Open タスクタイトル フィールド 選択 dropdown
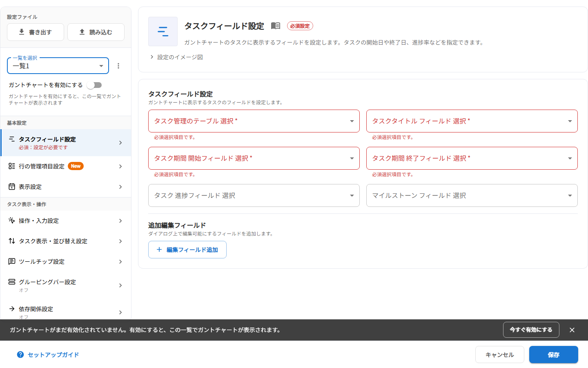The height and width of the screenshot is (368, 588). coord(472,121)
